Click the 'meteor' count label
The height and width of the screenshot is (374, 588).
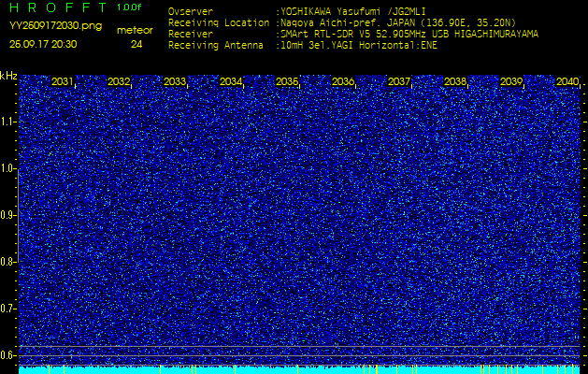pyautogui.click(x=135, y=31)
